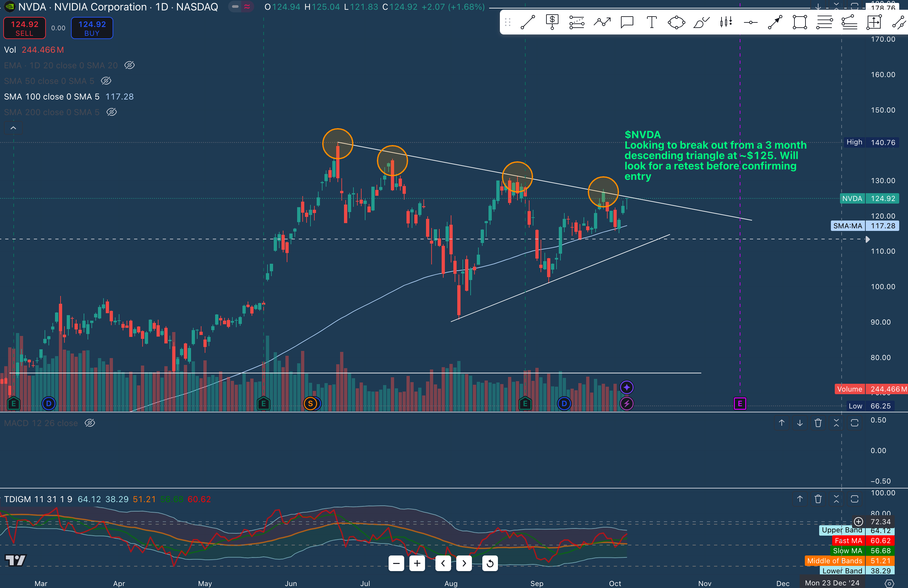Click the blue D dividend marker near September
The height and width of the screenshot is (588, 908).
point(564,404)
